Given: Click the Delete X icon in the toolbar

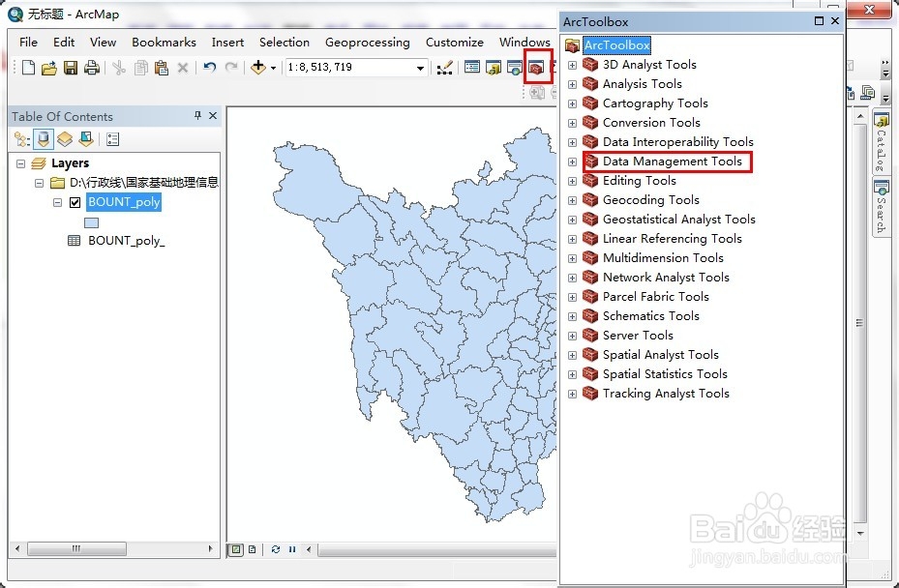Looking at the screenshot, I should click(183, 68).
